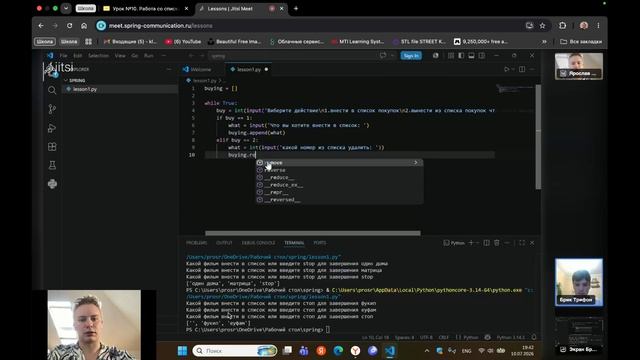This screenshot has width=640, height=360.
Task: Show hidden tray icons chevron
Action: coord(427,351)
